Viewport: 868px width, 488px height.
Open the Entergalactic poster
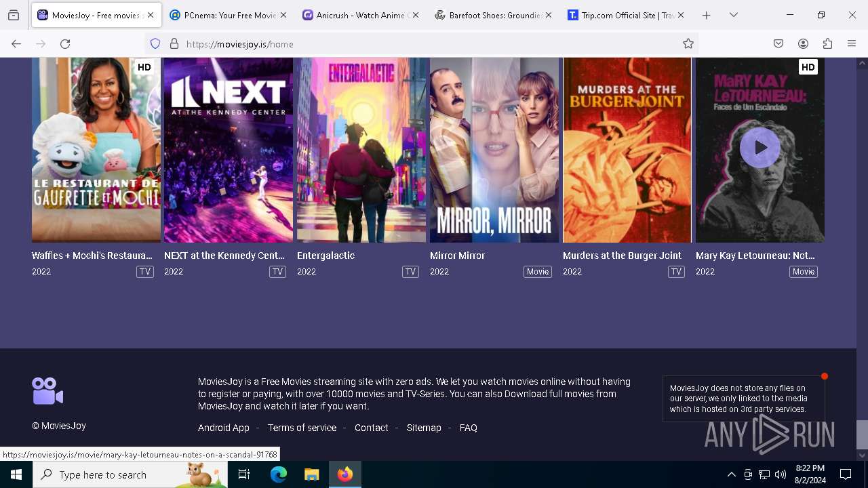(x=361, y=150)
